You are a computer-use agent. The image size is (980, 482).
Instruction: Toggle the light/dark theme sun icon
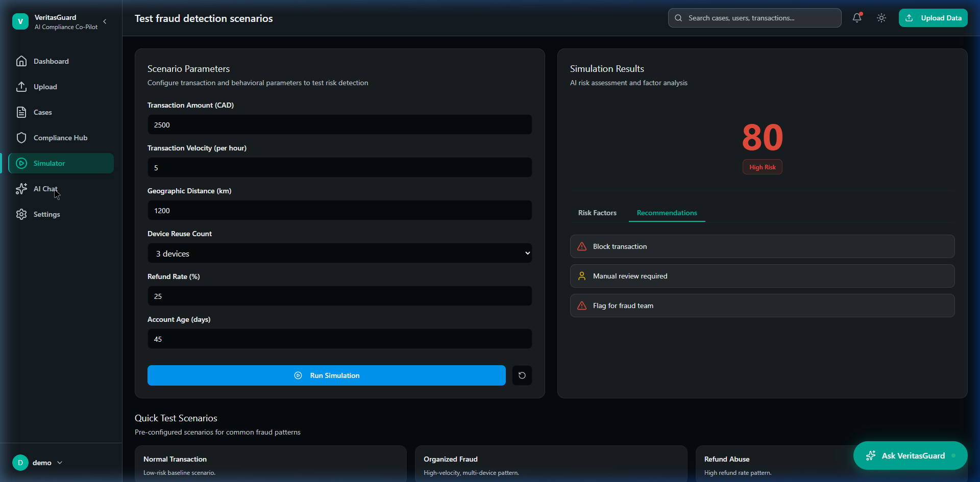tap(881, 18)
